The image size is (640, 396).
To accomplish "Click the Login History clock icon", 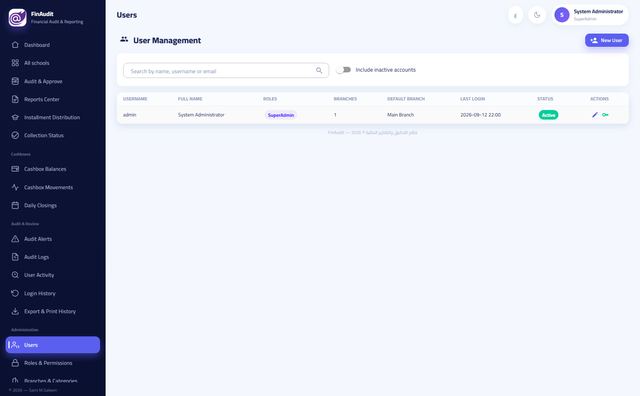I will point(15,293).
